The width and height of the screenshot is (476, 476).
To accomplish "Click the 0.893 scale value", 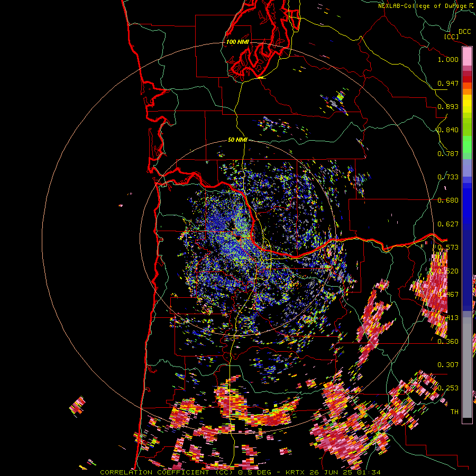I will click(x=448, y=106).
